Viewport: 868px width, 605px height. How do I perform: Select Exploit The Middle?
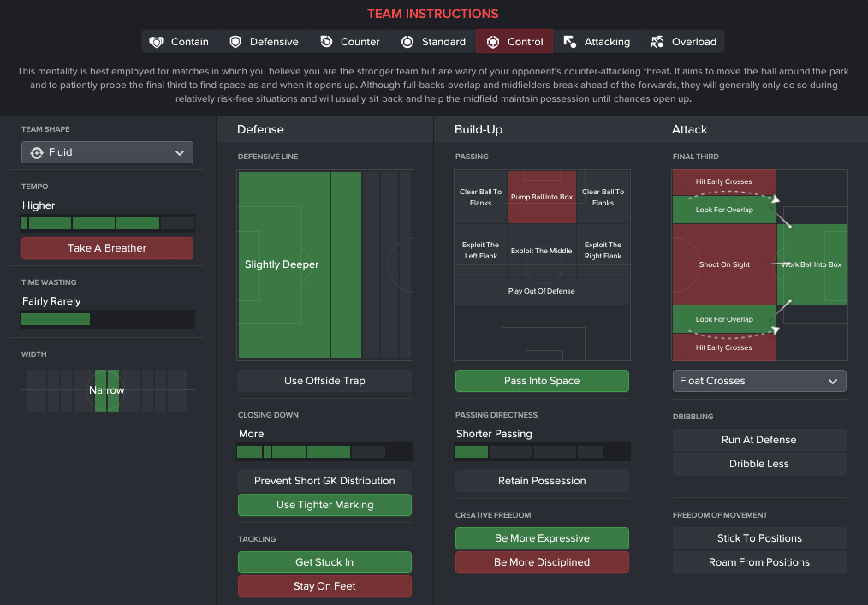(x=542, y=251)
